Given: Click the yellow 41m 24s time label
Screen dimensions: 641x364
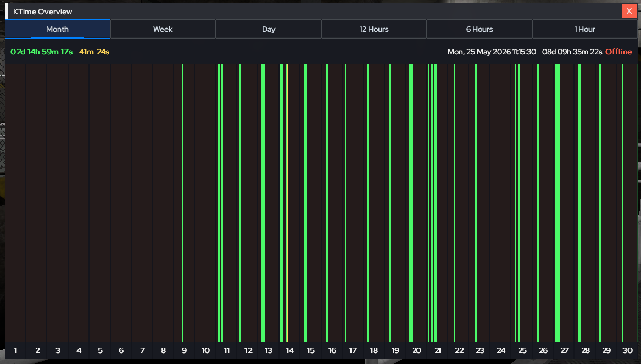Looking at the screenshot, I should 94,52.
